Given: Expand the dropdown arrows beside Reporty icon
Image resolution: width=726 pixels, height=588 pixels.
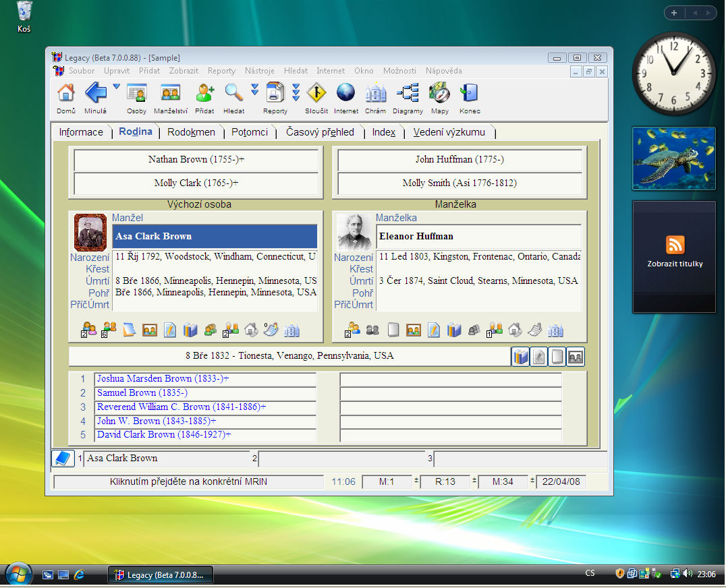Looking at the screenshot, I should coord(296,92).
